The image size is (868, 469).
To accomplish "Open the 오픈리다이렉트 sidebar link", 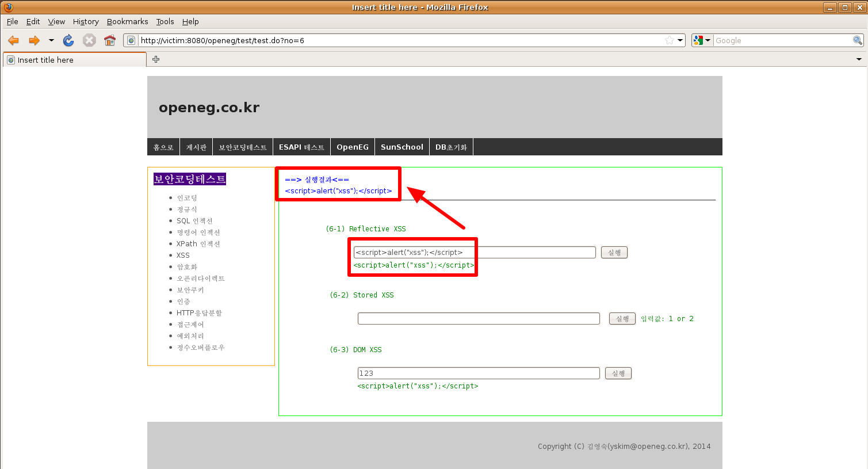I will point(201,279).
